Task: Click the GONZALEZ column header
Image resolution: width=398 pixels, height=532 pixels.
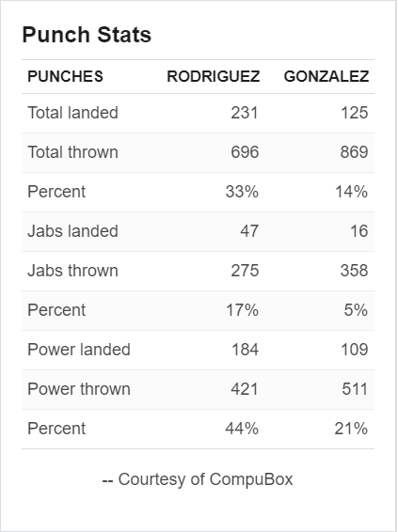Action: 326,76
